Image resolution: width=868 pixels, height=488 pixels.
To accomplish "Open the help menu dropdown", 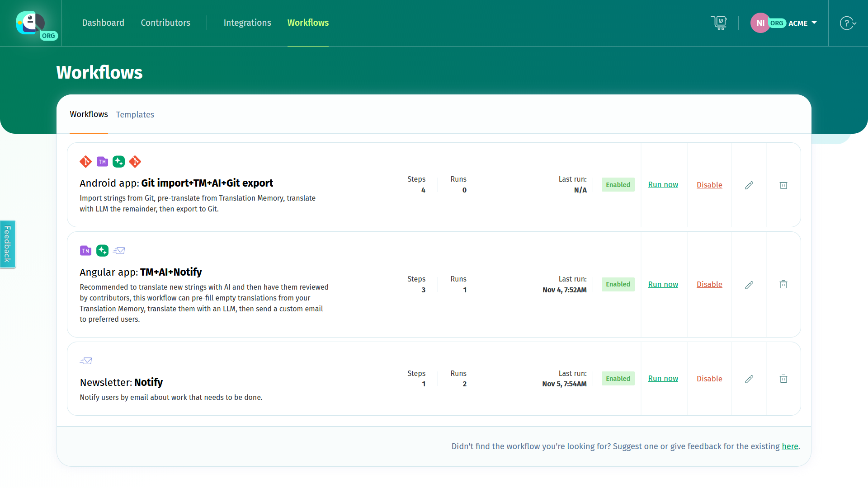I will coord(848,23).
